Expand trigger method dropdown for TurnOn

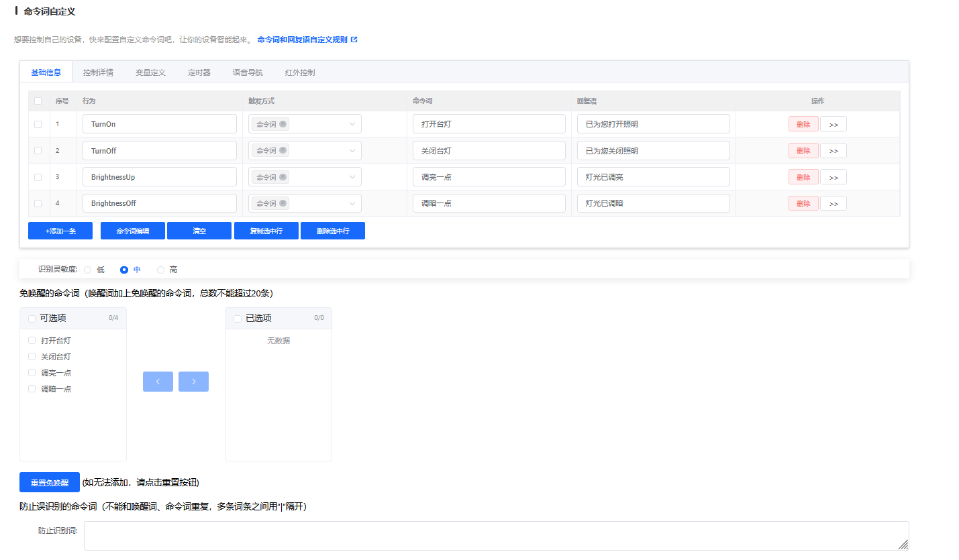[x=352, y=124]
